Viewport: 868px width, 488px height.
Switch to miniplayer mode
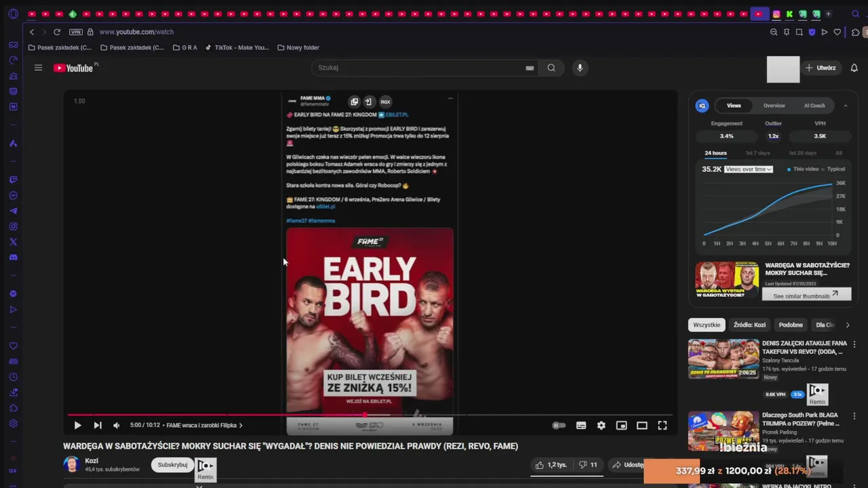click(622, 426)
